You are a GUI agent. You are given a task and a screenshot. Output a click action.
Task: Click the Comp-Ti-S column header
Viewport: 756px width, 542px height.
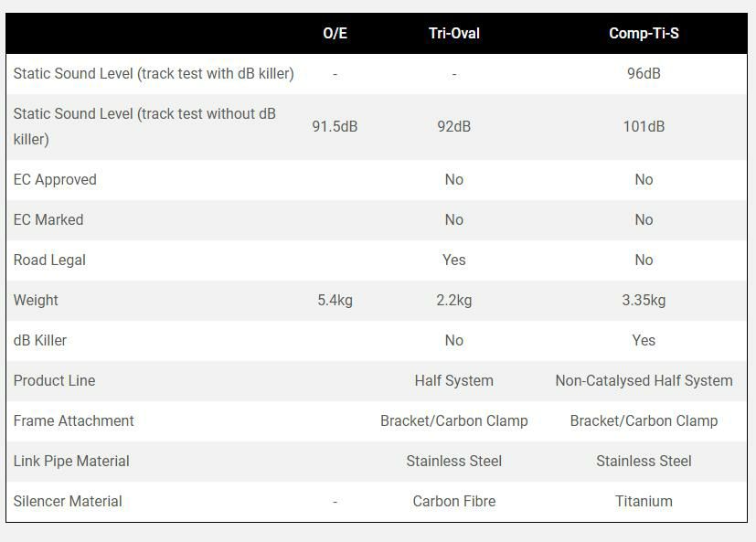644,34
